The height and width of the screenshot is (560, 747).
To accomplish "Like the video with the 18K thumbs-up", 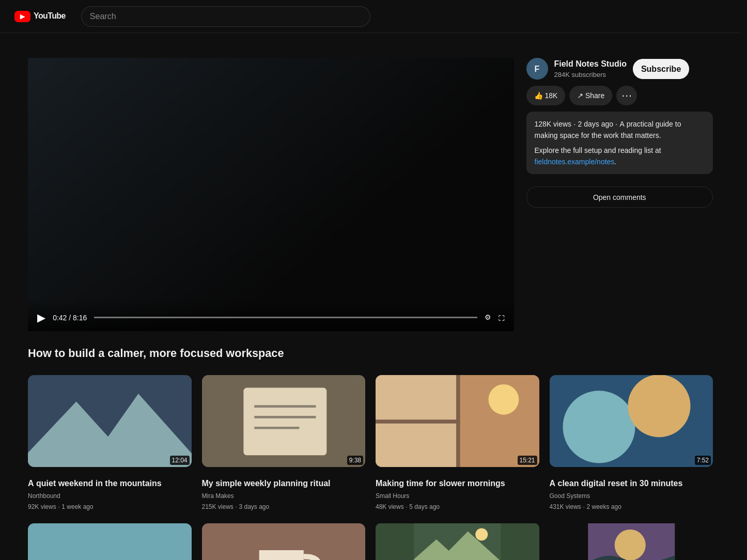I will click(x=546, y=96).
